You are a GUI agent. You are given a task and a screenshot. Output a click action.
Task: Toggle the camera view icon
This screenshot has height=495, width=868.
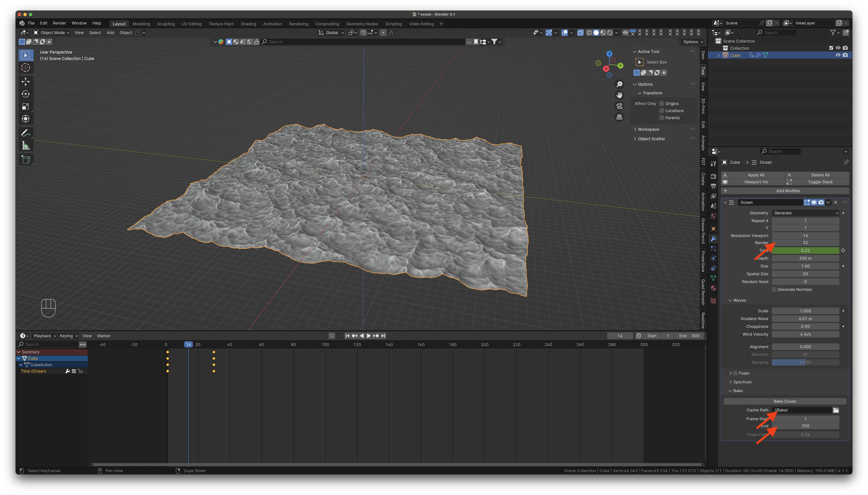click(620, 106)
